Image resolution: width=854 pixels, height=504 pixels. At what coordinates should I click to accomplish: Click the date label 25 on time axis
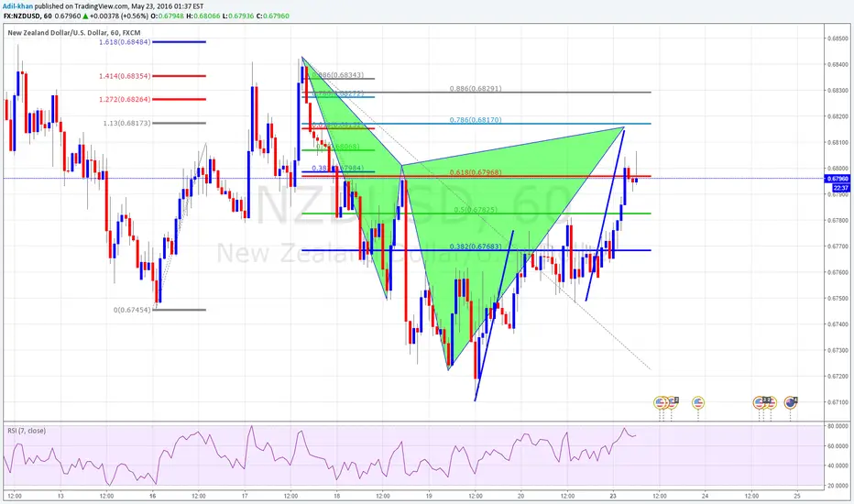pyautogui.click(x=797, y=496)
